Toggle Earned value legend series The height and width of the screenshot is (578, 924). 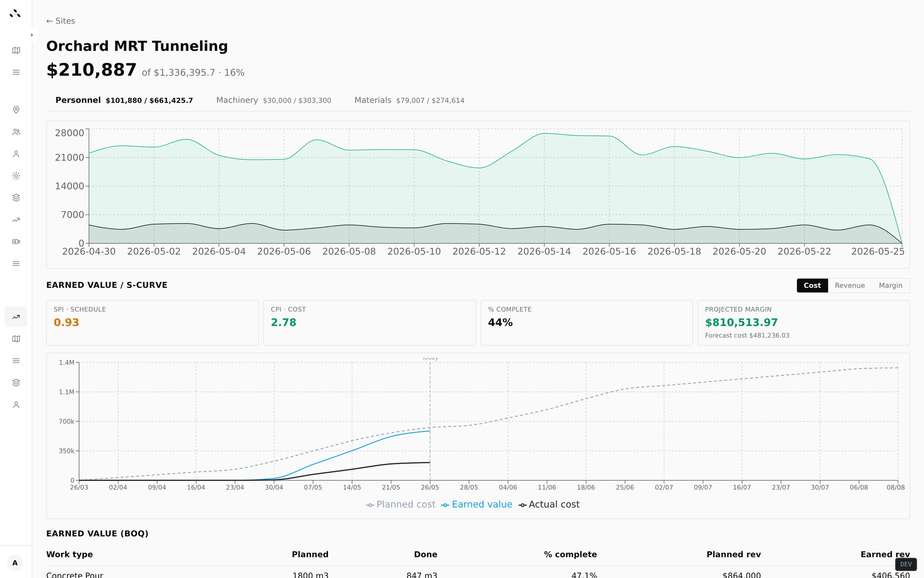click(477, 504)
